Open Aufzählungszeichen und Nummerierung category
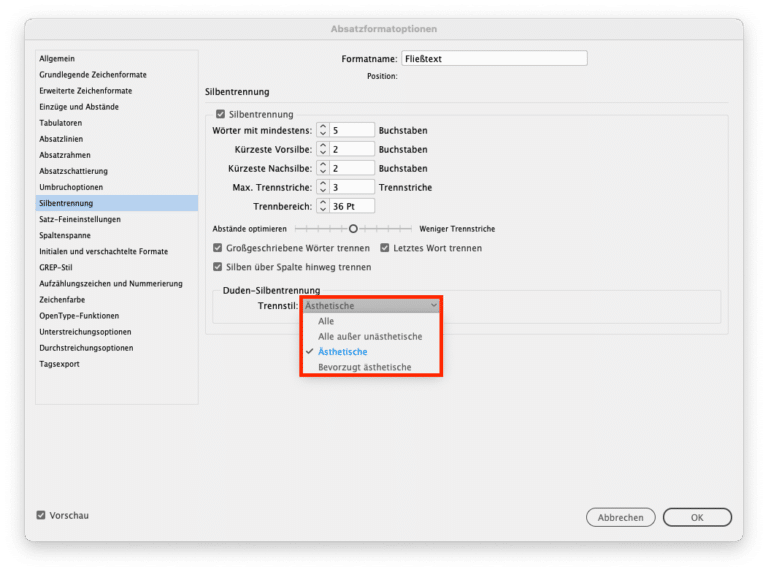 click(117, 284)
